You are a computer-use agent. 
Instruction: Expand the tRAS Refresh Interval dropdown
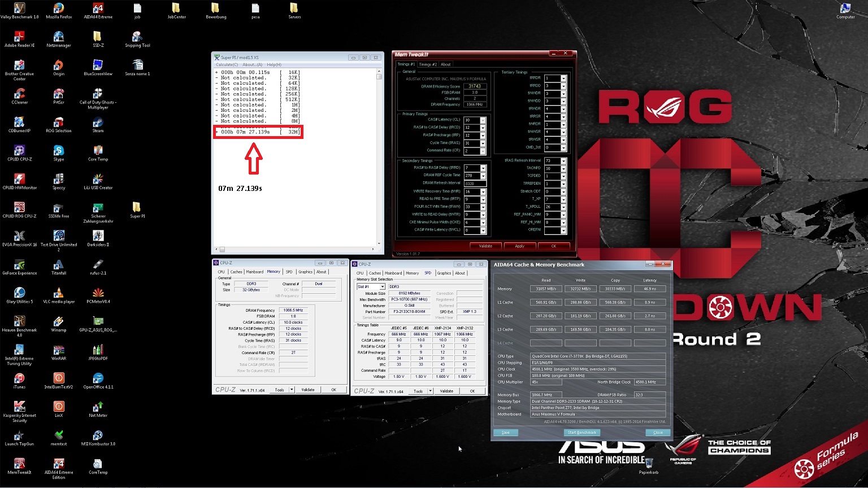click(563, 161)
